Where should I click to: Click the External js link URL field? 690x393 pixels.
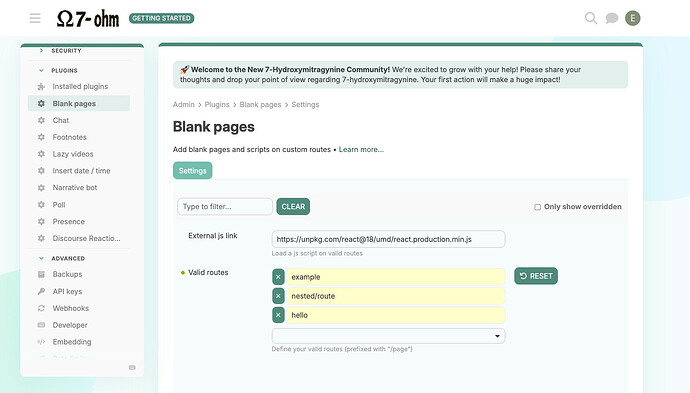[x=389, y=239]
